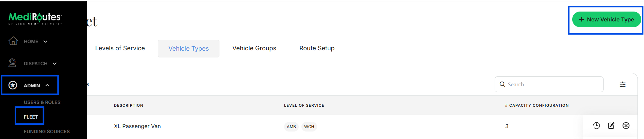Click the Home house icon
The image size is (644, 139).
[13, 41]
